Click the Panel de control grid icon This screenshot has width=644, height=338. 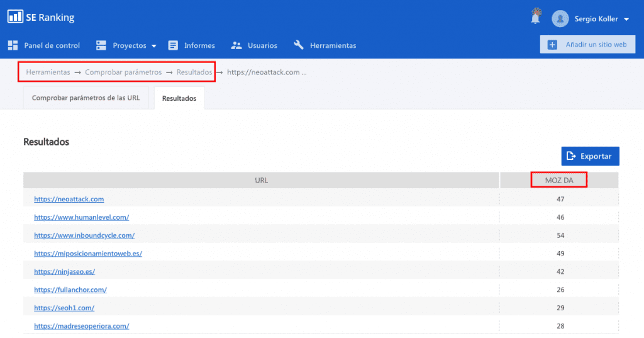tap(13, 45)
